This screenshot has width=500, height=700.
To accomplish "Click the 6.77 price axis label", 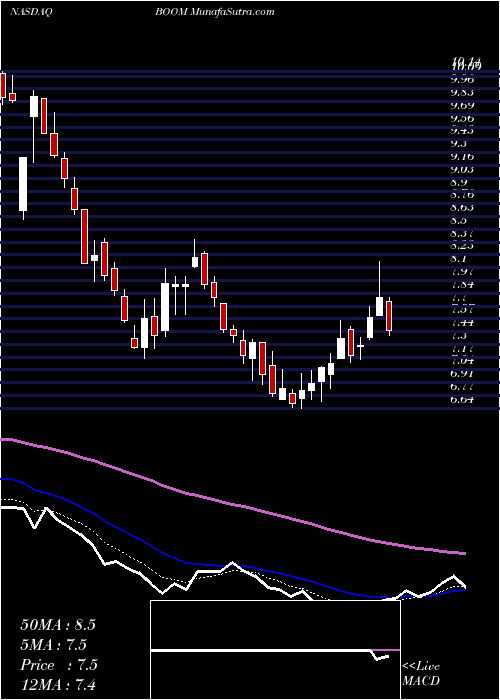I will pos(462,386).
